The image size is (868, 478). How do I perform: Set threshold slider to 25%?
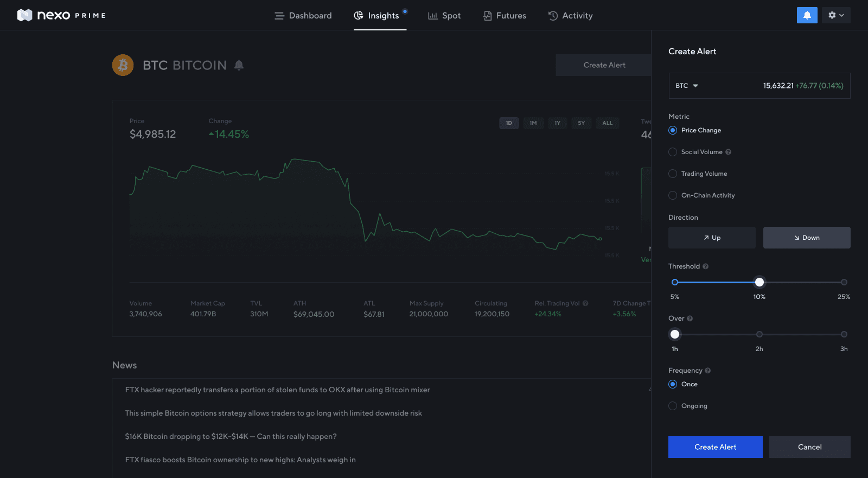point(844,282)
